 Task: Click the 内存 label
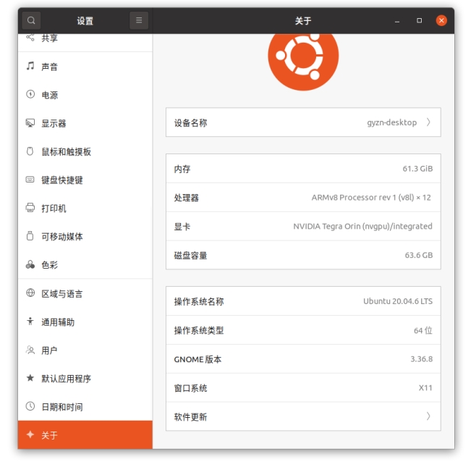pos(182,169)
